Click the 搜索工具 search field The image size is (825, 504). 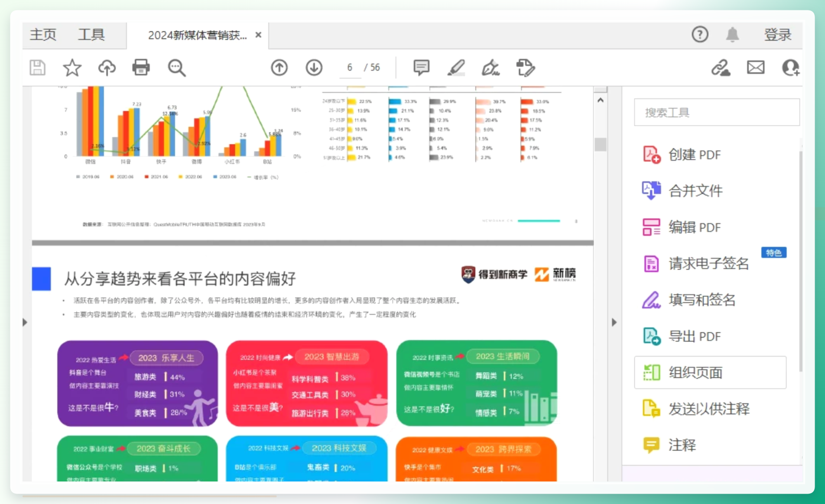click(x=717, y=113)
